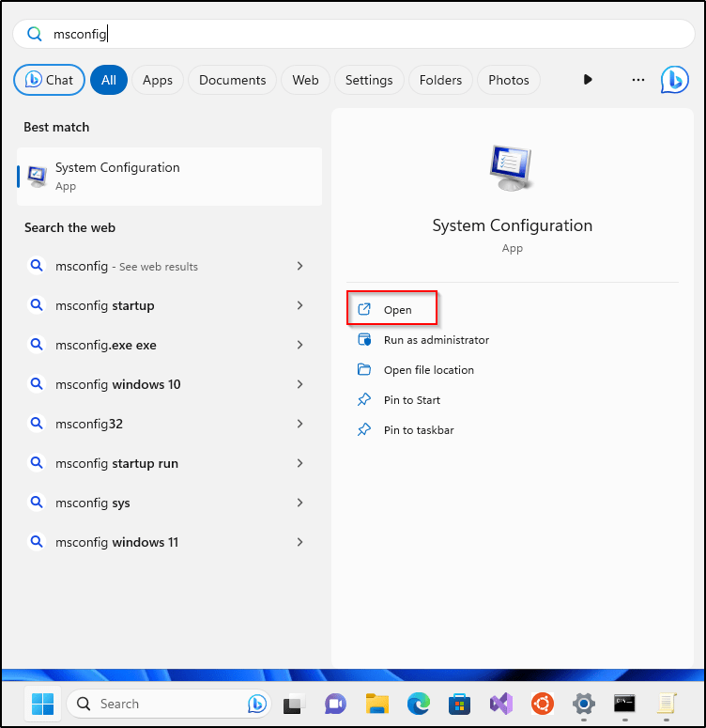The image size is (706, 728).
Task: Click Open for System Configuration
Action: pyautogui.click(x=397, y=310)
